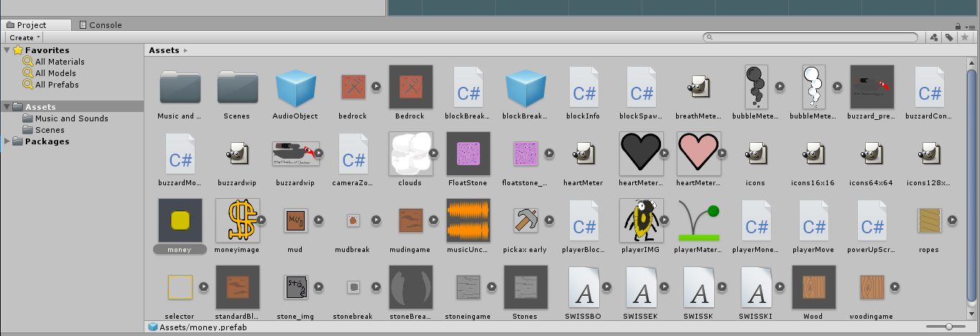Select the mud sprite asset
The image size is (980, 336).
[295, 220]
